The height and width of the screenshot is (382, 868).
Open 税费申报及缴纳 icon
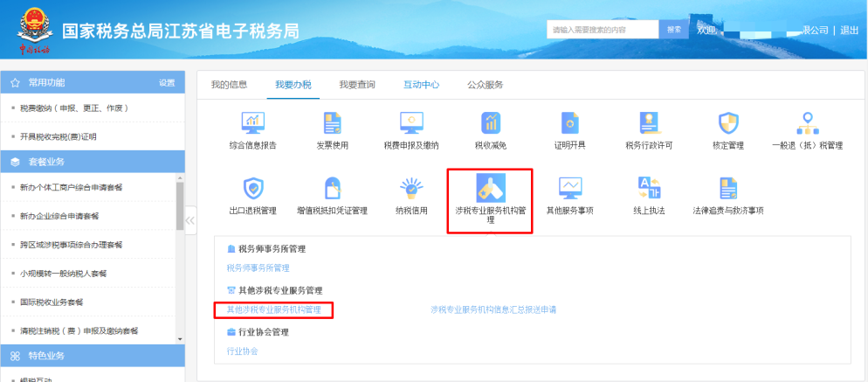click(x=410, y=124)
